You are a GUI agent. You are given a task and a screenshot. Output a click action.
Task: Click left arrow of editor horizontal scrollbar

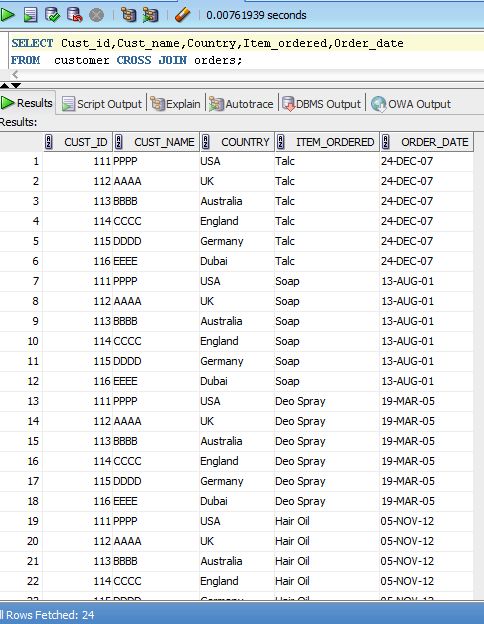click(15, 74)
